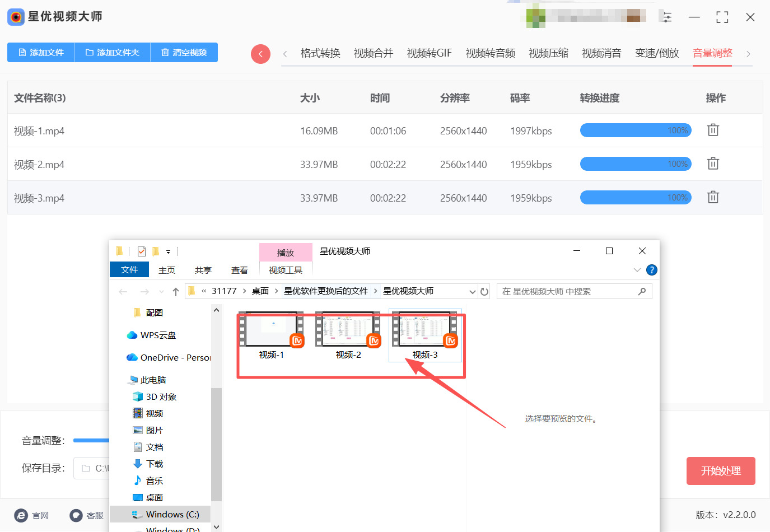The height and width of the screenshot is (532, 770).
Task: Open the 图片 folder in the sidebar
Action: click(x=148, y=430)
